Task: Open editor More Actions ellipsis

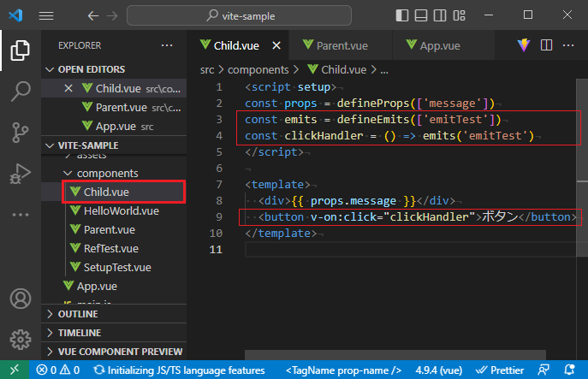Action: click(x=568, y=45)
